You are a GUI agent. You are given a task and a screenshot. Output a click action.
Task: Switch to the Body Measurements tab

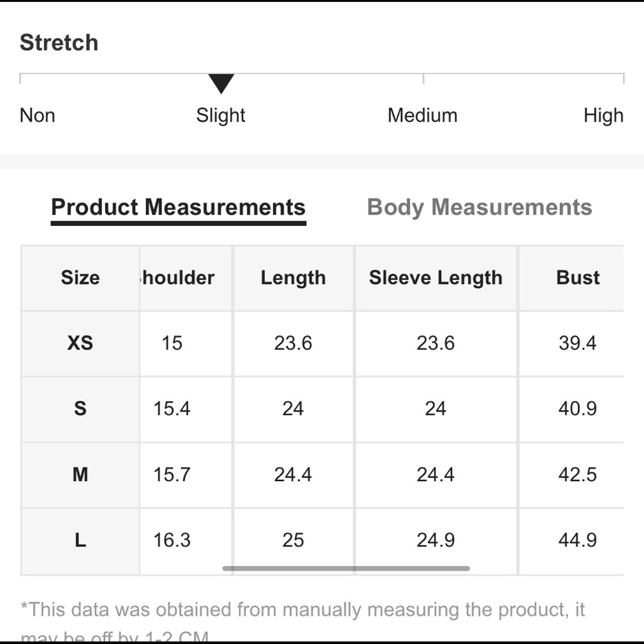coord(479,207)
